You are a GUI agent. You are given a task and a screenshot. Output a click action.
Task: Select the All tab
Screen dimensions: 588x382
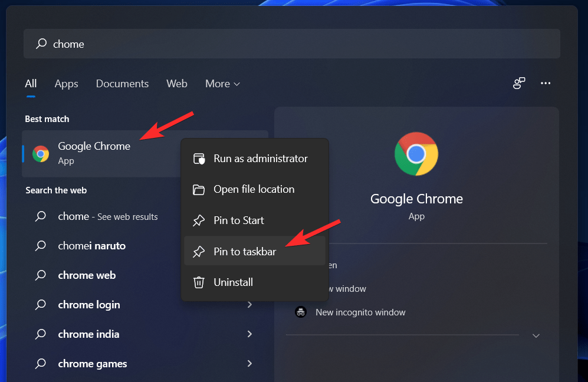point(31,84)
